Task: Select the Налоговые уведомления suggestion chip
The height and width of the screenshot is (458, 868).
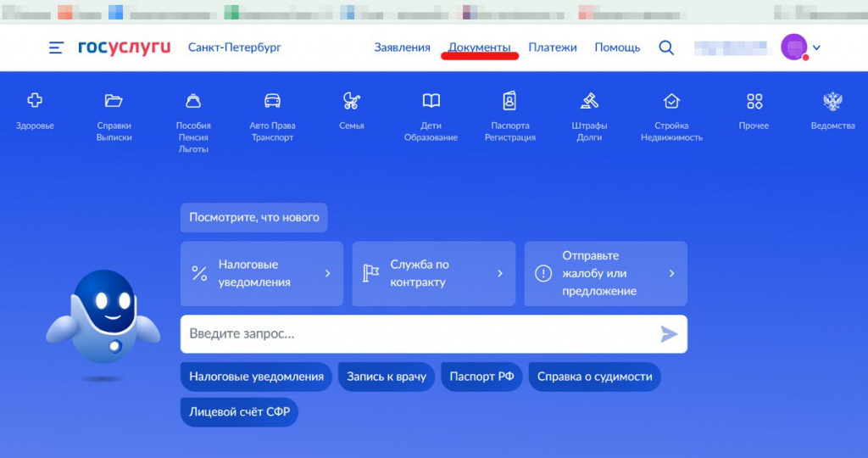Action: click(256, 377)
